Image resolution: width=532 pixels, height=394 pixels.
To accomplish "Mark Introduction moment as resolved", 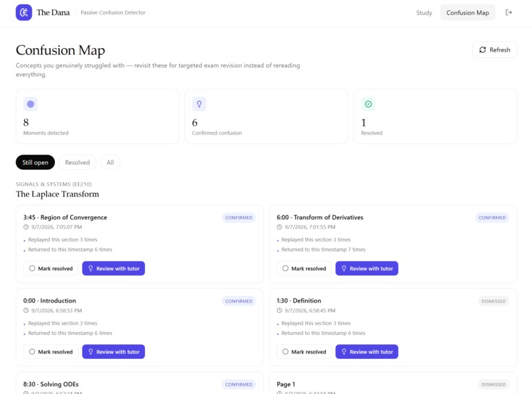I will coord(51,352).
